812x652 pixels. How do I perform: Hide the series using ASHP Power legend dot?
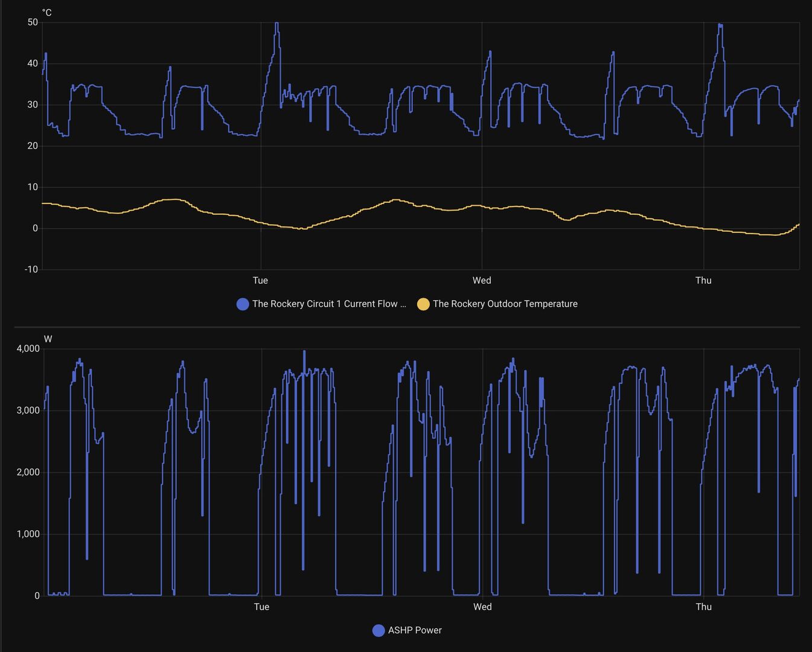pyautogui.click(x=379, y=630)
